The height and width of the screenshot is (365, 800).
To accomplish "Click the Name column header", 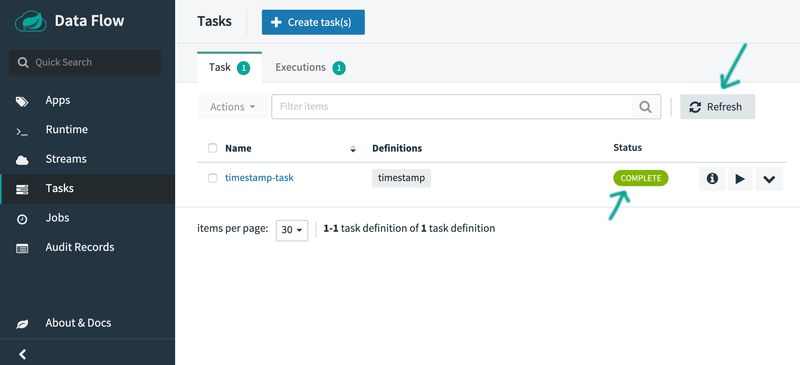I will point(238,149).
